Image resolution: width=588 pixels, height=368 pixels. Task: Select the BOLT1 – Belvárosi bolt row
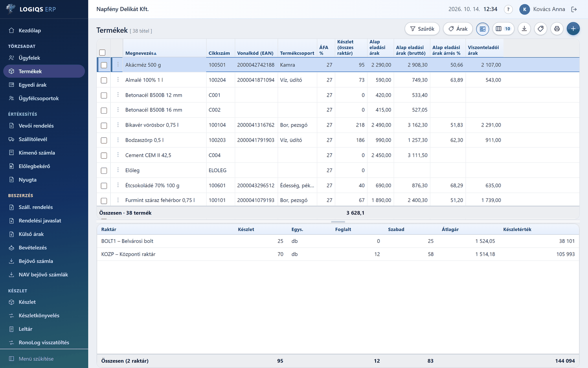(x=338, y=241)
